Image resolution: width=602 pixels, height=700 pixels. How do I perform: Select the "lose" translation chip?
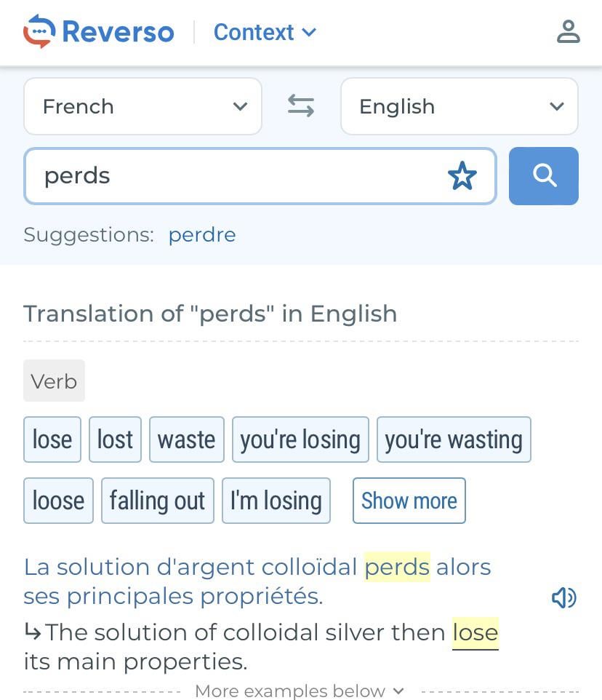52,440
